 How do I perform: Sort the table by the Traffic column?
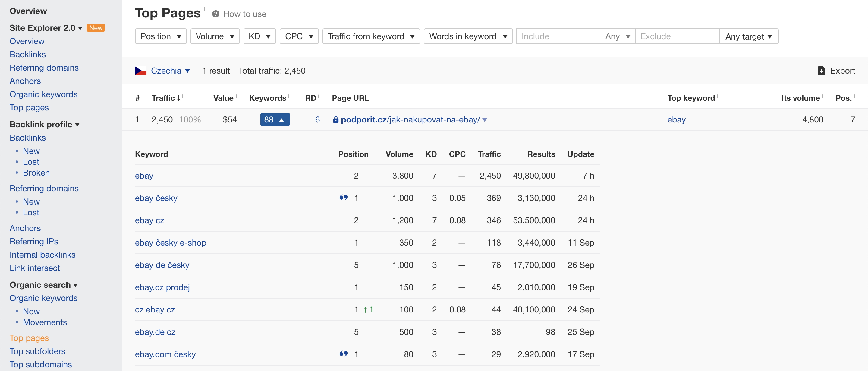coord(166,98)
